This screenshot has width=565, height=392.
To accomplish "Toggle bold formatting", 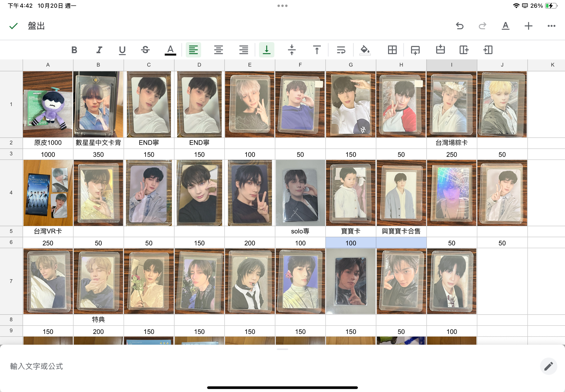I will pos(74,50).
